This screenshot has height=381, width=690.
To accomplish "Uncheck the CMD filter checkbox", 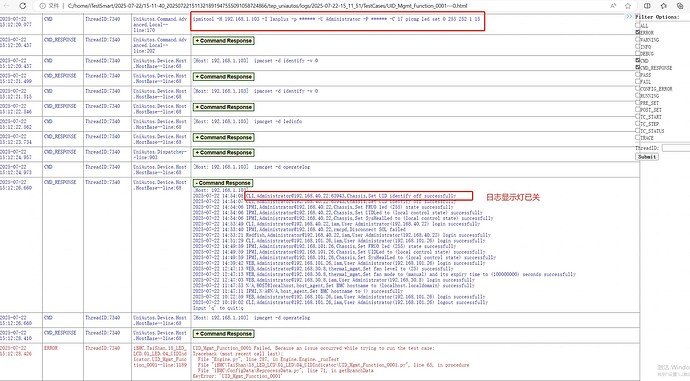I will [x=638, y=60].
